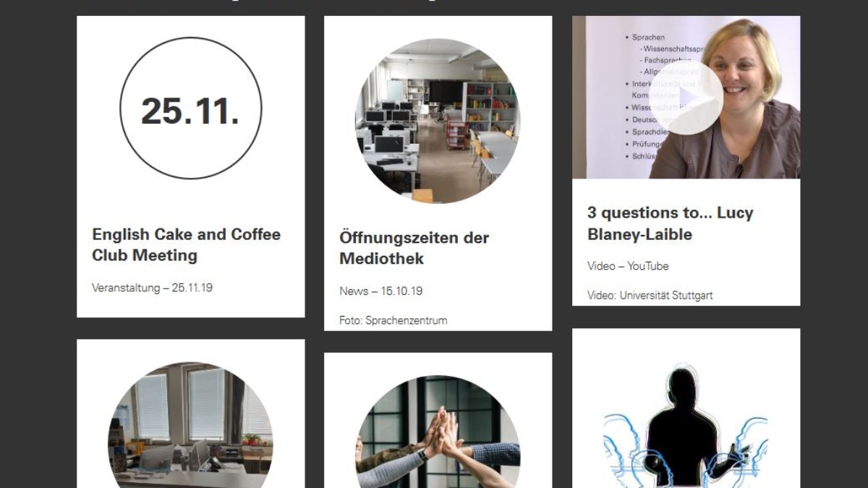Open Öffnungszeiten der Mediothek article
Image resolution: width=868 pixels, height=488 pixels.
414,248
